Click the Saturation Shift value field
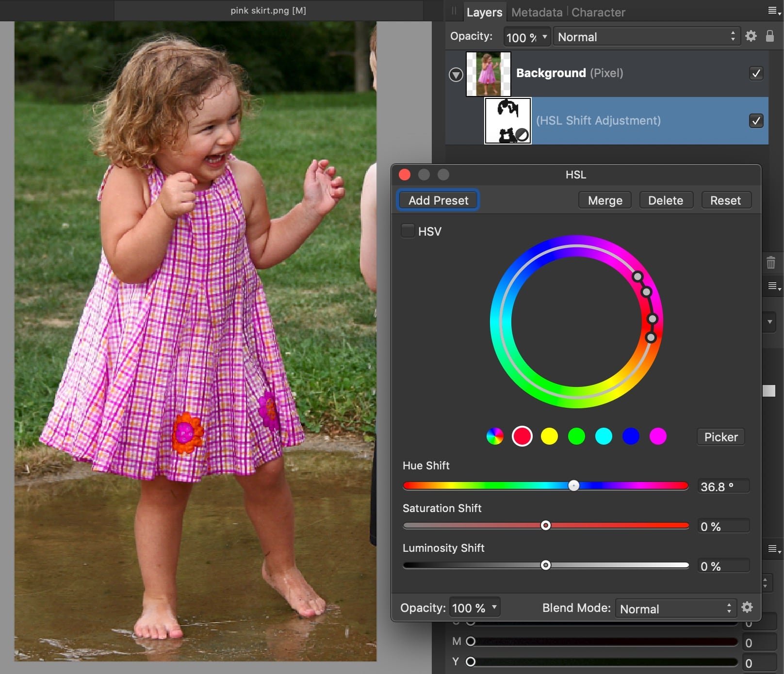The image size is (784, 674). click(x=723, y=526)
